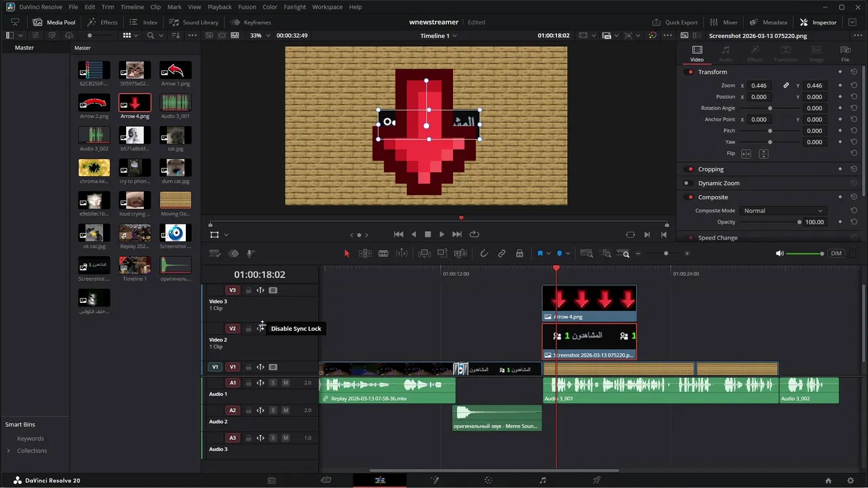Screen dimensions: 868x488
Task: Open Timeline View Options icon
Action: [215, 253]
